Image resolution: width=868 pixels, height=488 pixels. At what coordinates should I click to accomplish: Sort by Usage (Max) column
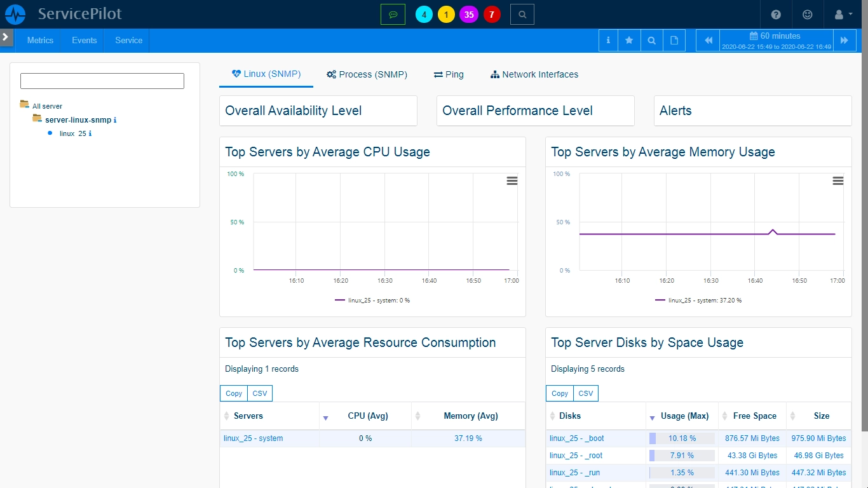tap(682, 416)
